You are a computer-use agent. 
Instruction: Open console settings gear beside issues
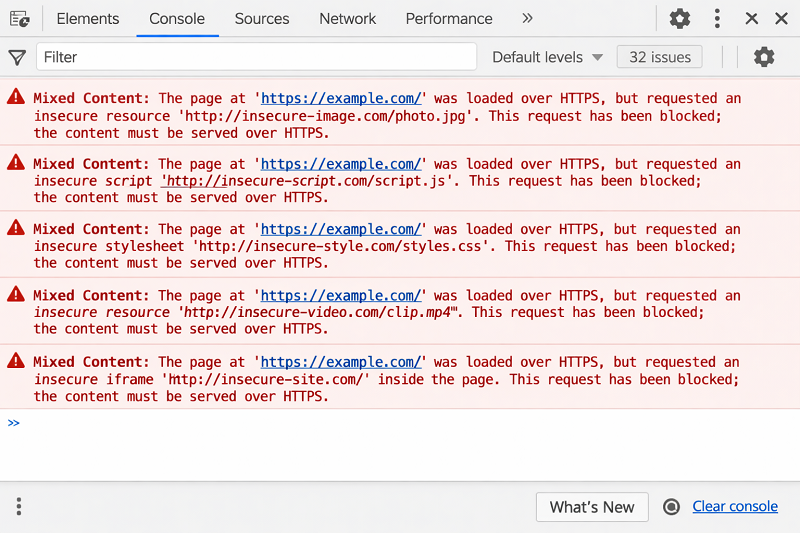pyautogui.click(x=764, y=57)
